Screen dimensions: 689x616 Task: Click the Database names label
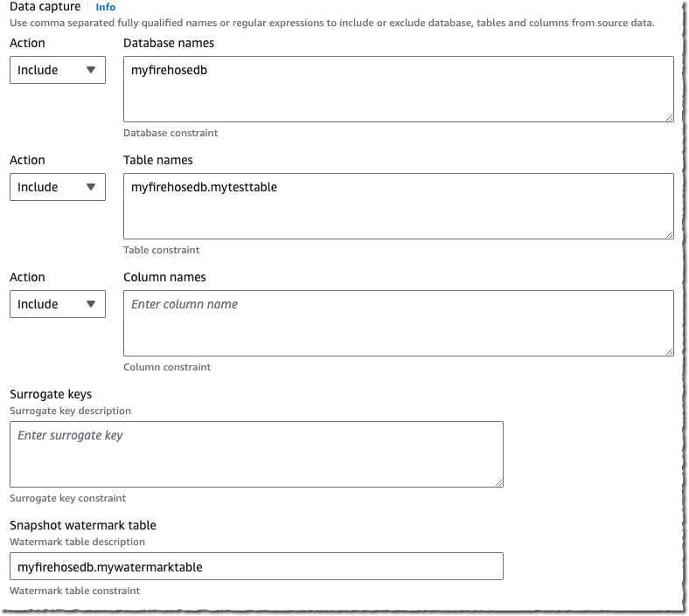click(x=169, y=43)
